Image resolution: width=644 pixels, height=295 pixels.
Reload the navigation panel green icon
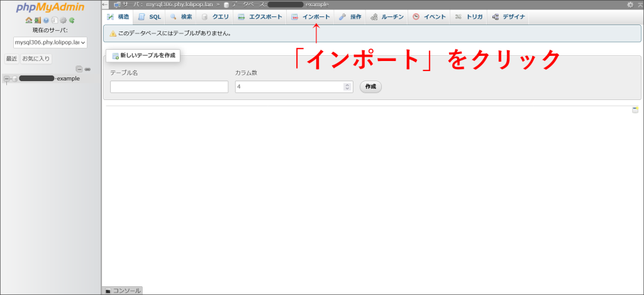72,19
